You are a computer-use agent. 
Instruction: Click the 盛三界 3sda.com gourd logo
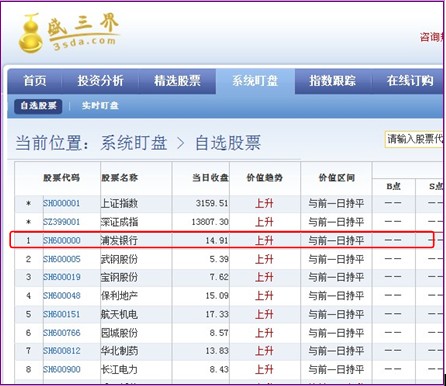click(x=69, y=33)
